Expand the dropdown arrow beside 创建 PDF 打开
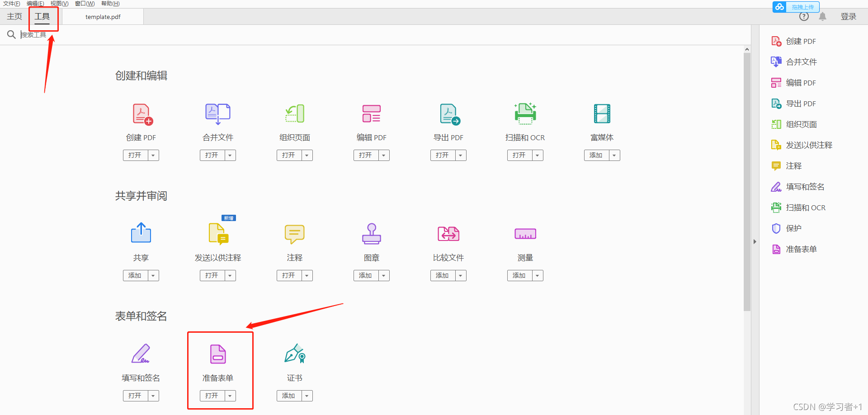This screenshot has height=415, width=868. (153, 156)
